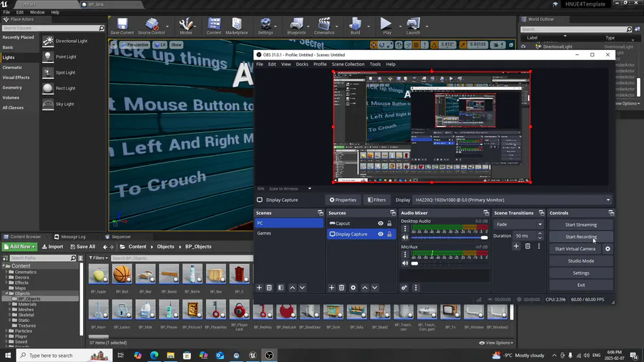The width and height of the screenshot is (644, 362).
Task: Click Start Streaming button
Action: pos(581,225)
